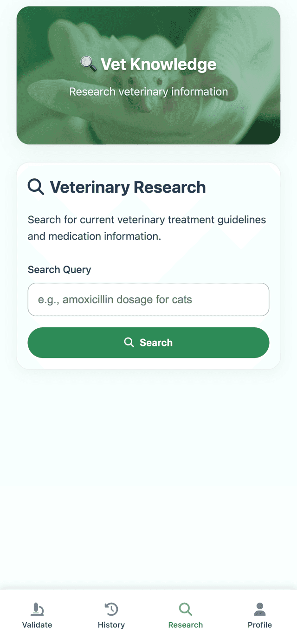Click the 'Vet Knowledge' banner title

coord(158,64)
